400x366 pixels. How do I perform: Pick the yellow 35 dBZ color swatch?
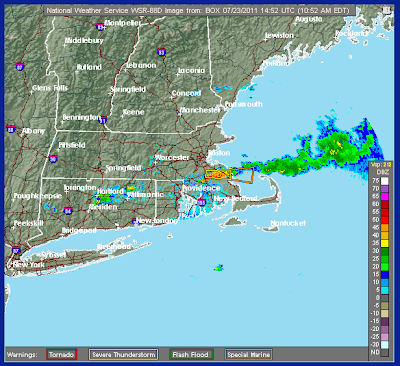pos(385,243)
